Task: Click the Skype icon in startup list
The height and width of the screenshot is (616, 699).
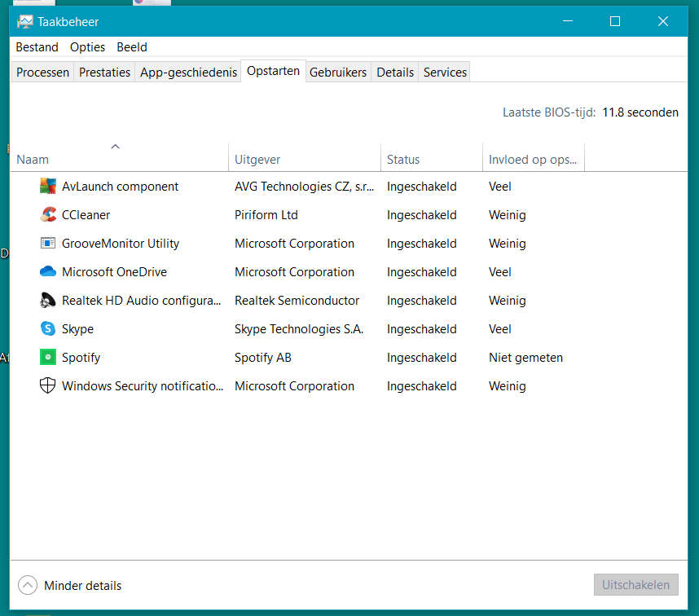Action: (48, 329)
